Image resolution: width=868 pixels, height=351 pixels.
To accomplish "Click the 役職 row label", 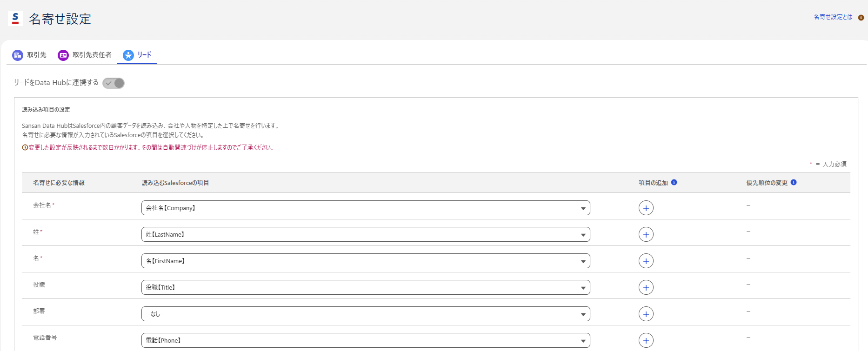I will point(39,285).
